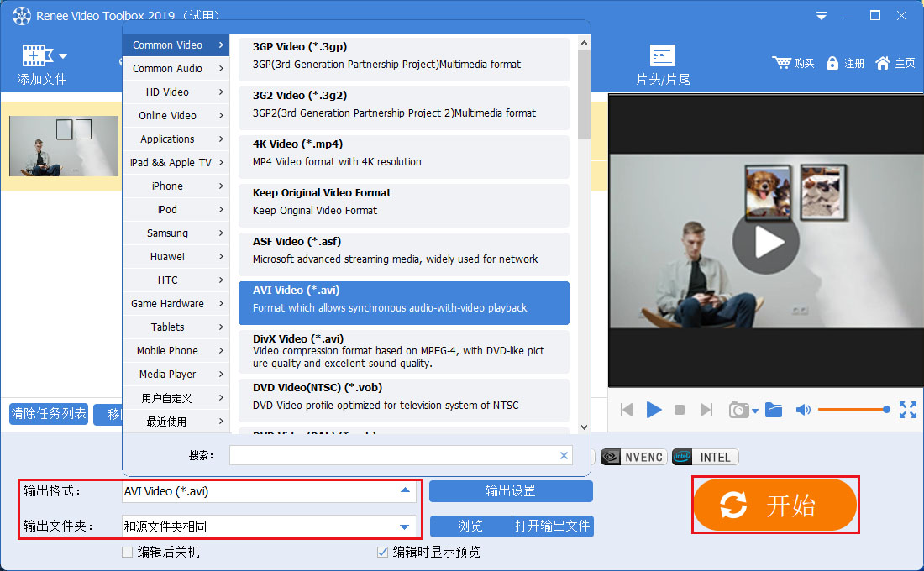Screen dimensions: 924x571
Task: Enter fullscreen preview mode
Action: 907,410
